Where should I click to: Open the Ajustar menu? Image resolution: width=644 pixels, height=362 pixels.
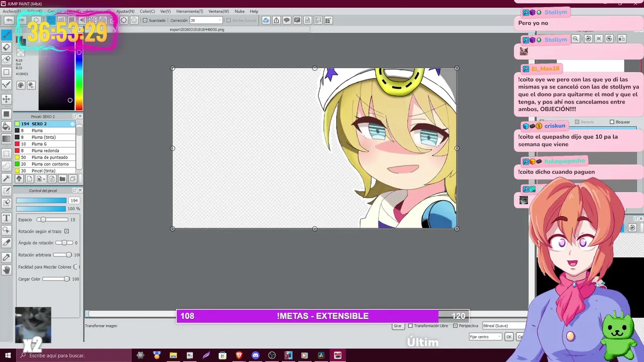tap(125, 11)
